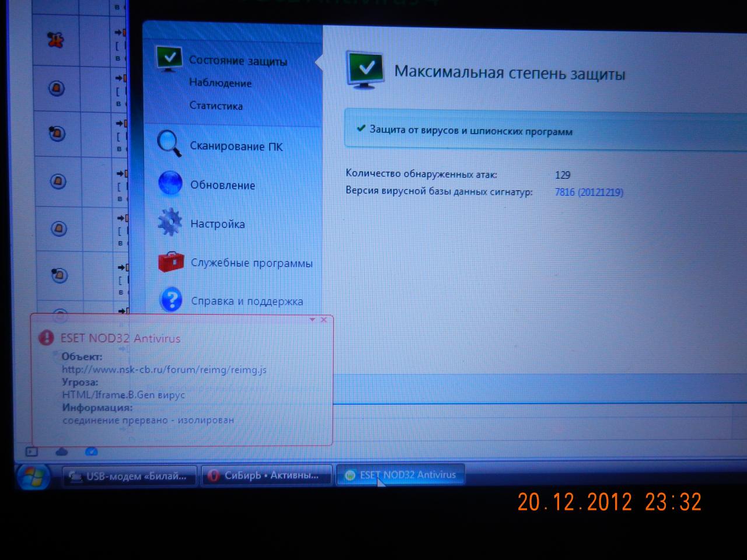This screenshot has width=747, height=560.
Task: Open the Windows Start menu
Action: 33,477
